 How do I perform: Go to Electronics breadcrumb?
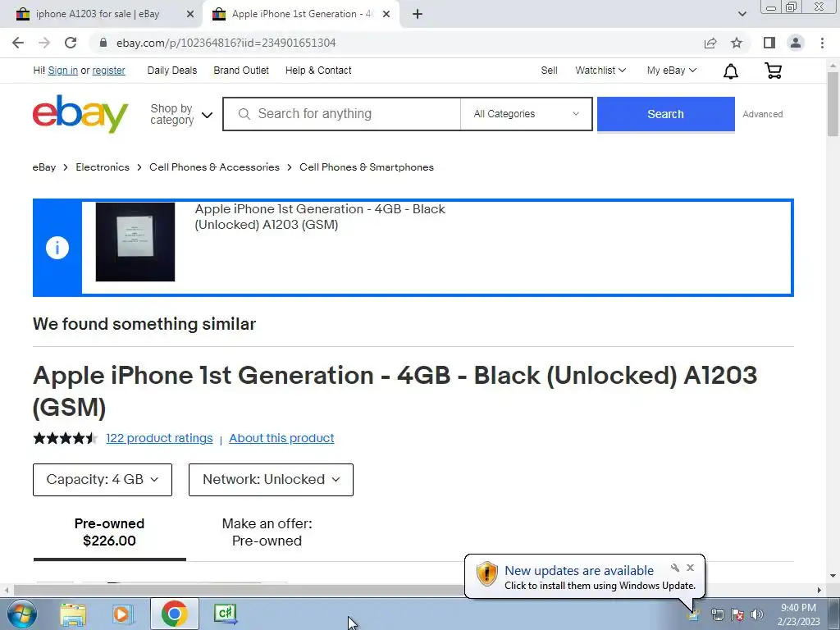coord(103,167)
